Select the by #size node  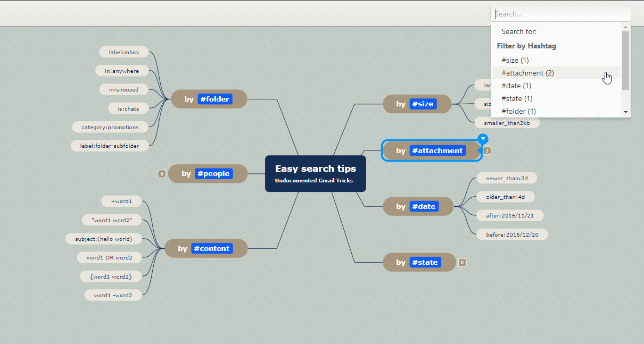click(417, 104)
